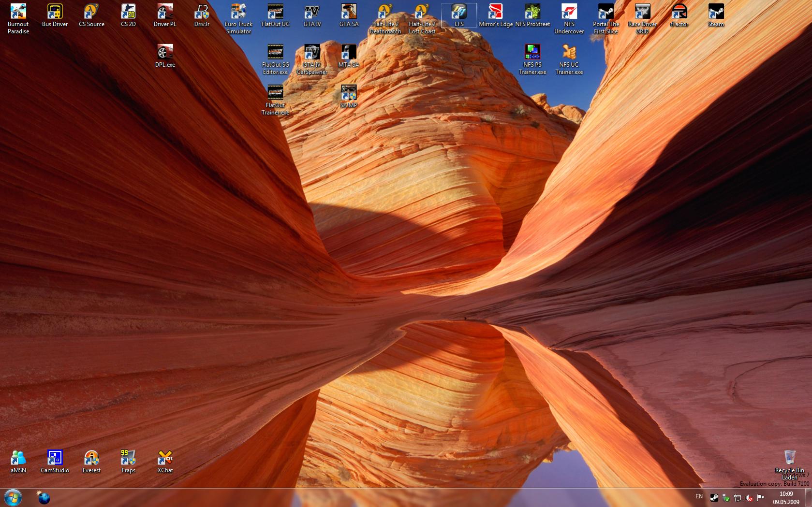The width and height of the screenshot is (812, 507).
Task: Open the EN language bar indicator
Action: [699, 496]
